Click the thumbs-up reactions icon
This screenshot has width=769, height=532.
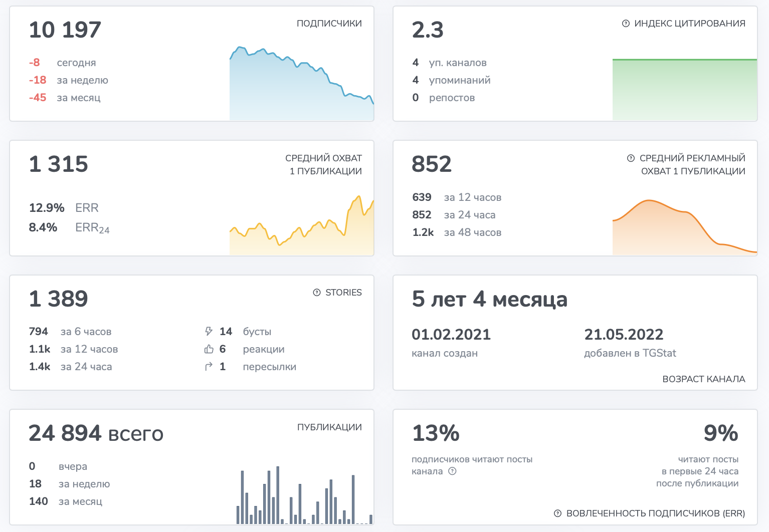(209, 349)
